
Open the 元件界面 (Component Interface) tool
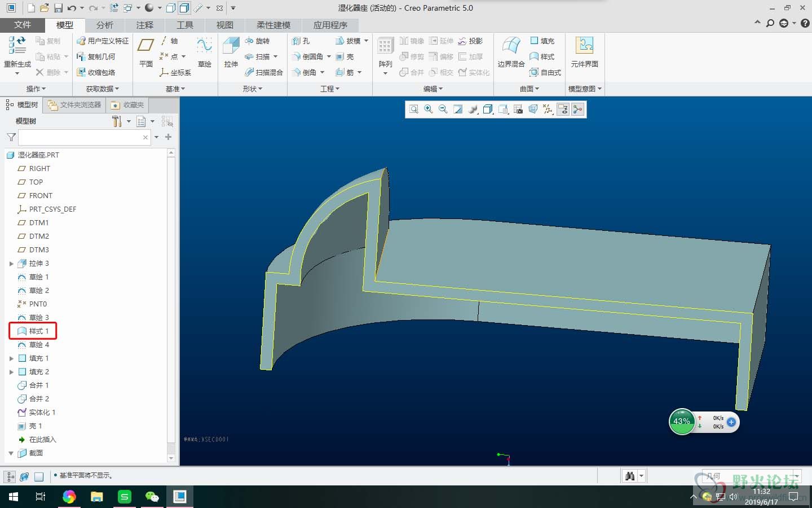[x=584, y=52]
